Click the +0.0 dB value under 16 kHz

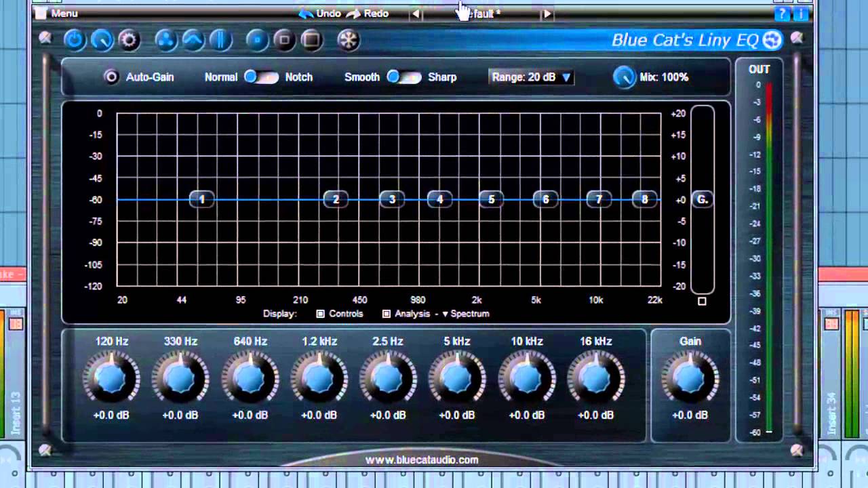pyautogui.click(x=596, y=415)
